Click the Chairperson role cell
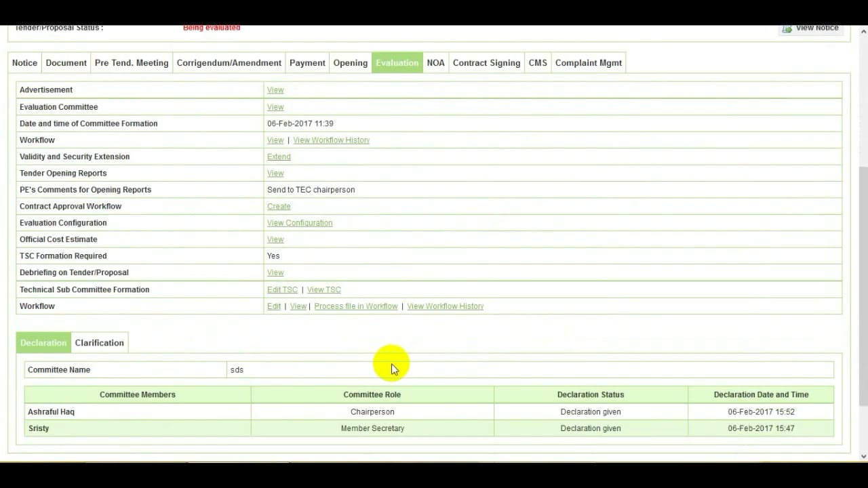 (372, 412)
